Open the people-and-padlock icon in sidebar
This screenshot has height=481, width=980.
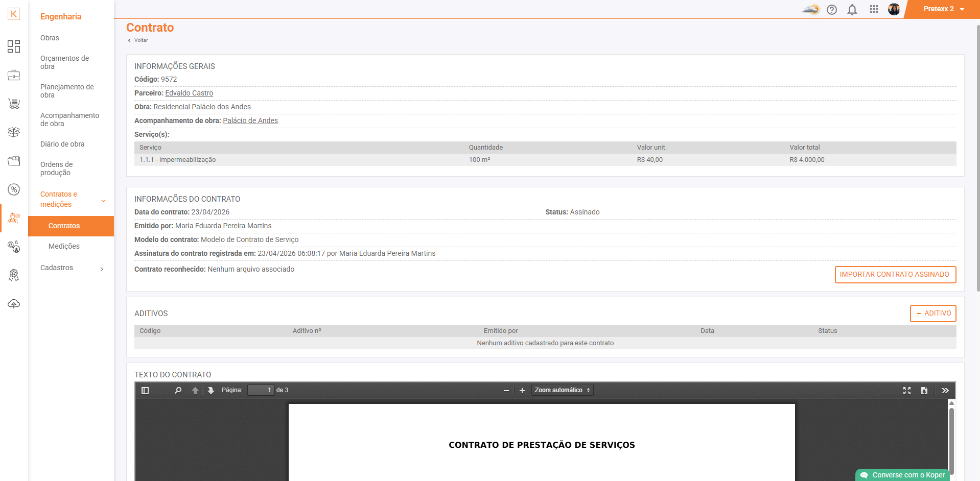(x=14, y=247)
